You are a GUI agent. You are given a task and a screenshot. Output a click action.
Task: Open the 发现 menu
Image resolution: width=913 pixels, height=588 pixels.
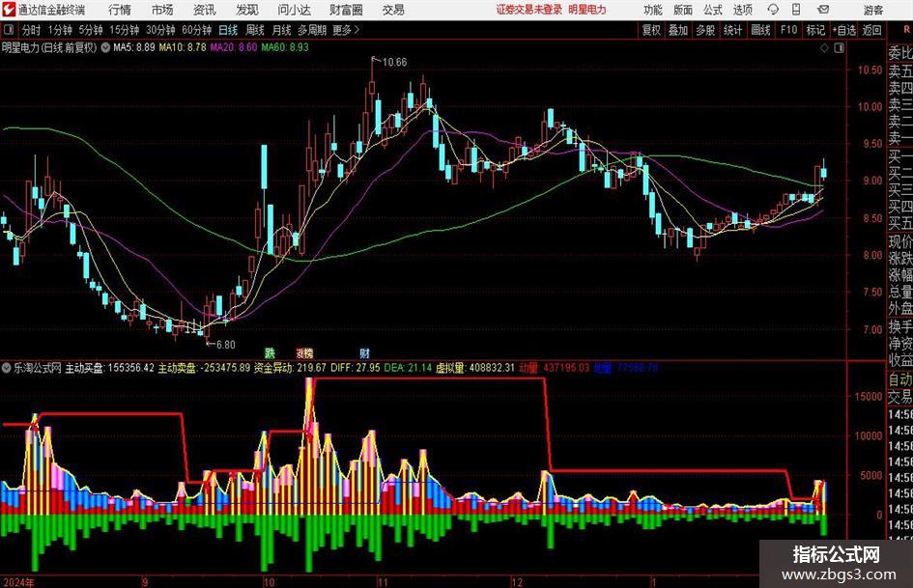[x=247, y=10]
